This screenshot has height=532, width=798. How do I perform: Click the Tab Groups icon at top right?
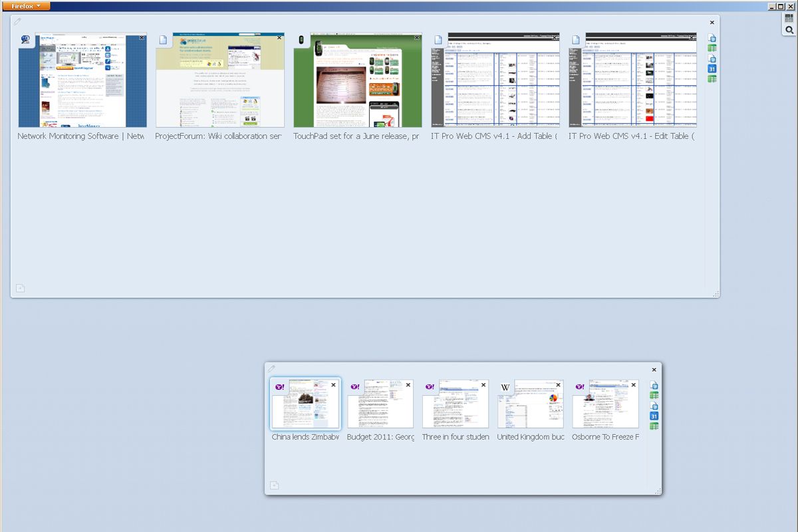pos(789,19)
